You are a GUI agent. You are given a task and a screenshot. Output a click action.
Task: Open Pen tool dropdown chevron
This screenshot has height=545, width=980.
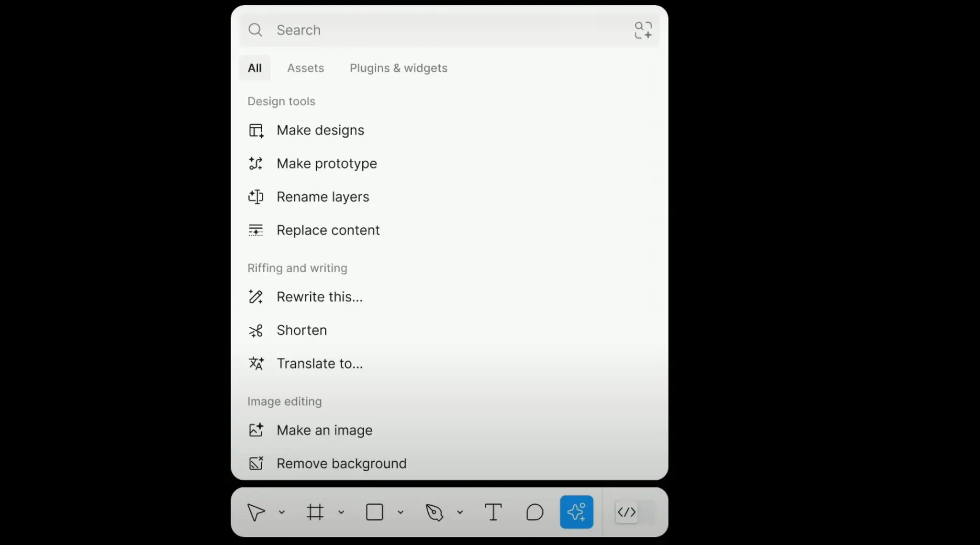pos(460,512)
